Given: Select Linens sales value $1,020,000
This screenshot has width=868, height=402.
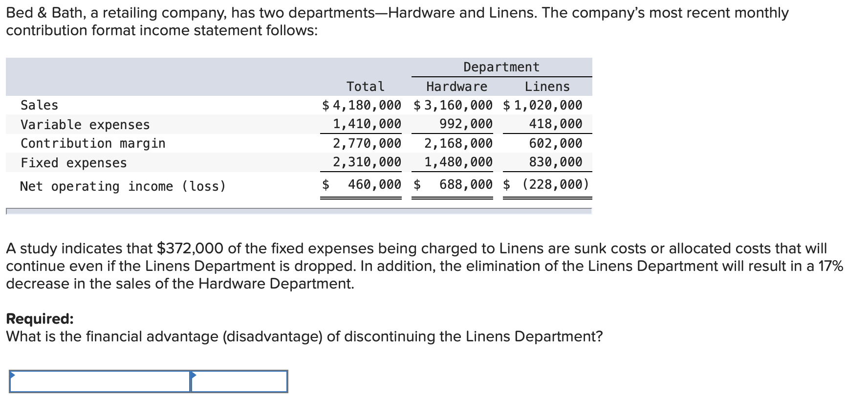Looking at the screenshot, I should click(542, 105).
